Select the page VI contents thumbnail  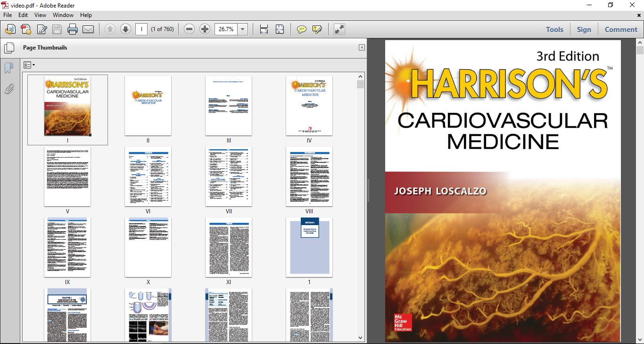(148, 176)
